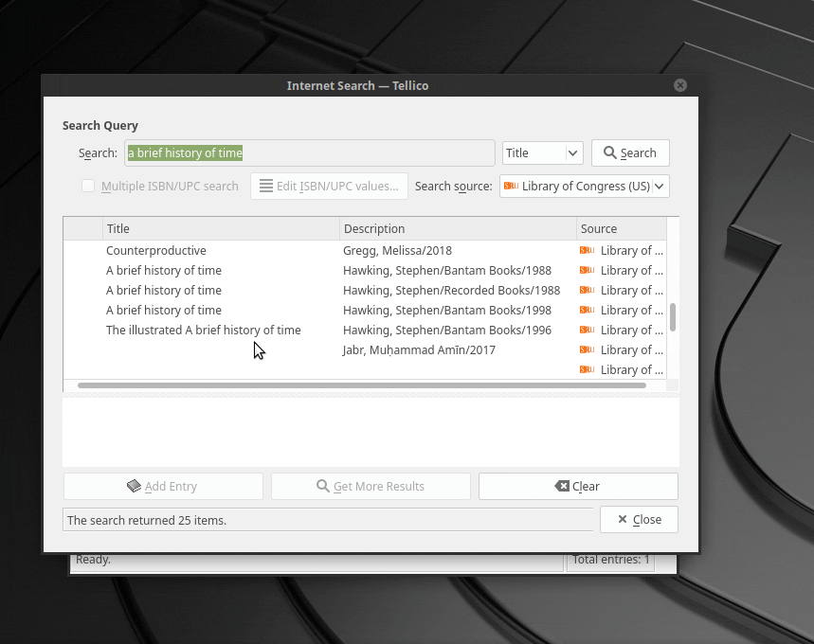814x644 pixels.
Task: Select The illustrated A brief history of time
Action: click(x=365, y=330)
